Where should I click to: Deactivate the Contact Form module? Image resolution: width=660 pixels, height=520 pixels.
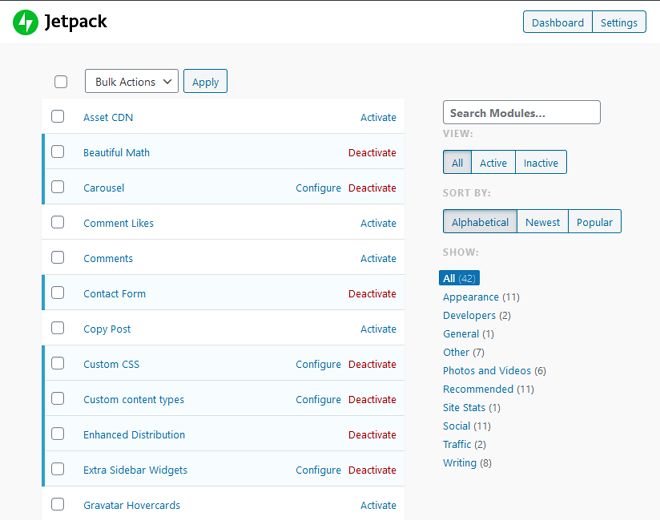coord(372,293)
